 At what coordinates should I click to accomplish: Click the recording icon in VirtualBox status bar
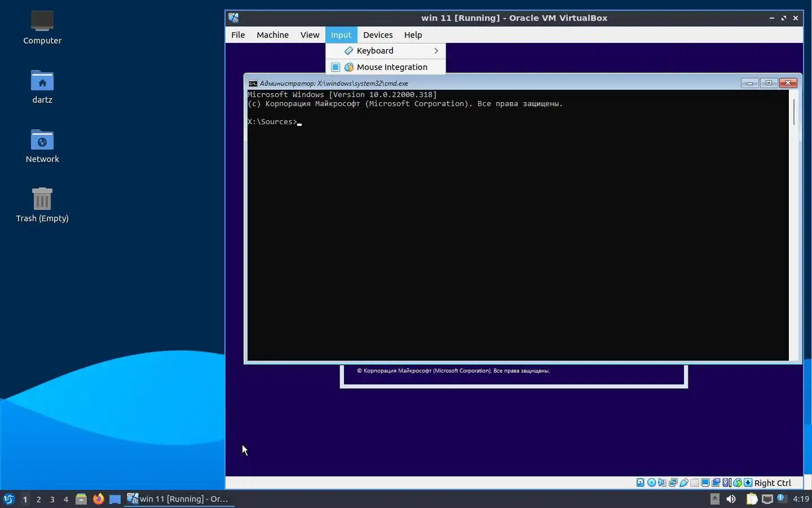716,483
